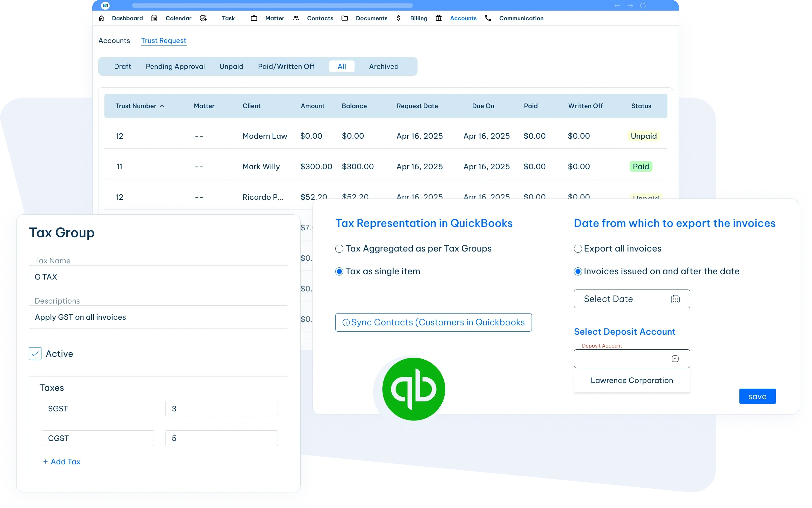Sort by the Request Date column
Image resolution: width=812 pixels, height=508 pixels.
[417, 106]
